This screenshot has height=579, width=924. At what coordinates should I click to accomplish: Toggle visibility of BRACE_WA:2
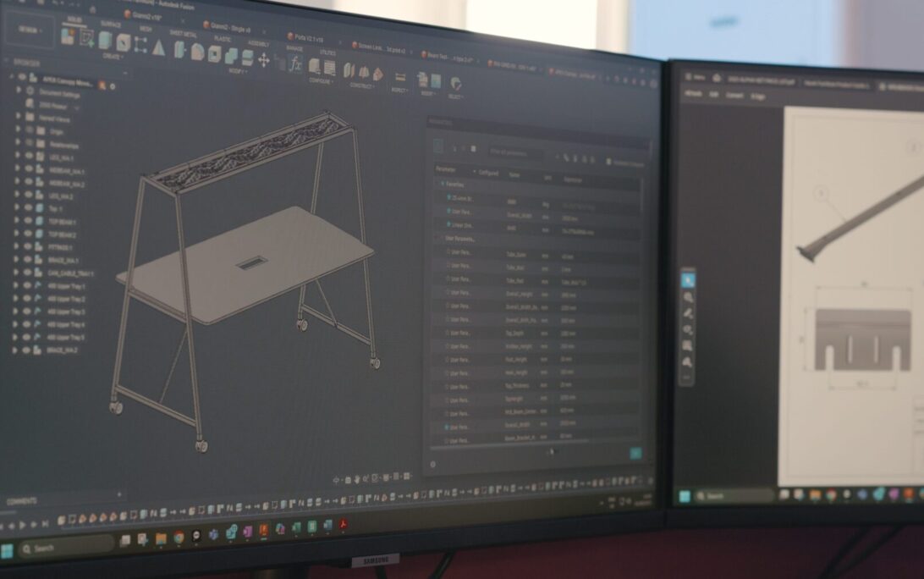[26, 350]
